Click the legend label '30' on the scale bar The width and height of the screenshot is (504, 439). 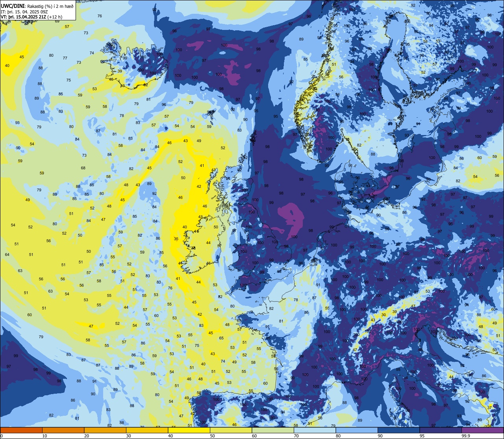coord(128,436)
